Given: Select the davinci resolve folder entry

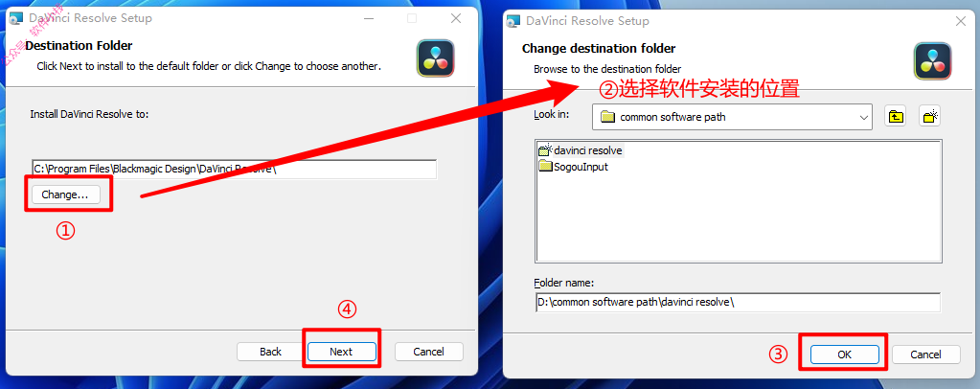Looking at the screenshot, I should (581, 150).
